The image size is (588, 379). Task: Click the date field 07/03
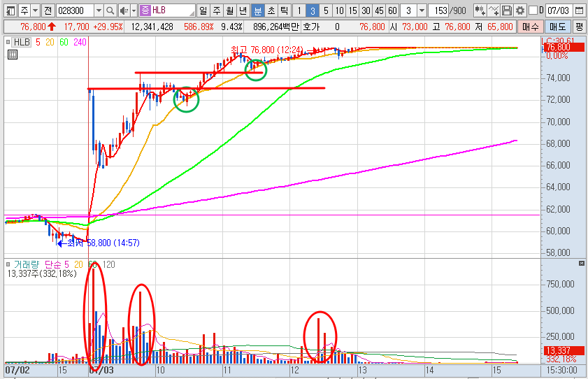(559, 10)
